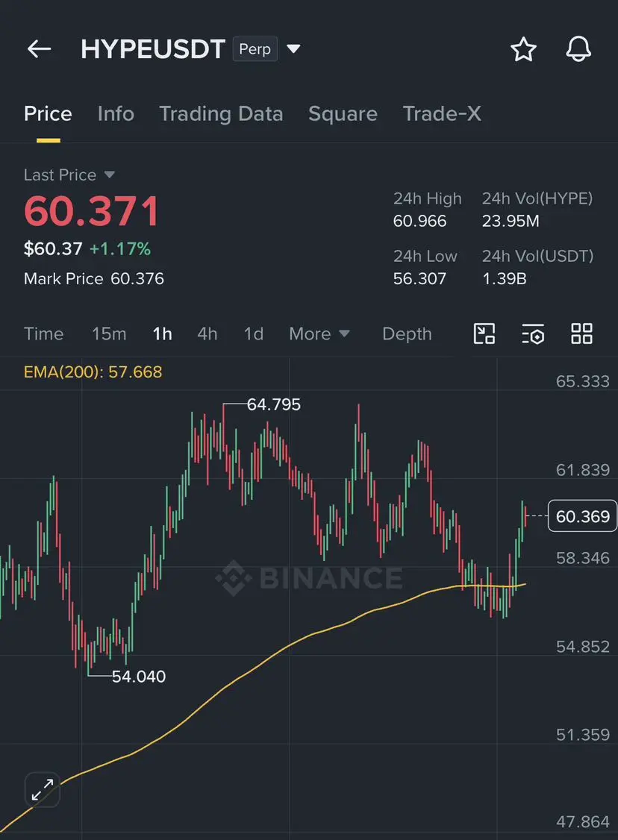Tap the 64.795 high marker on chart

tap(273, 404)
